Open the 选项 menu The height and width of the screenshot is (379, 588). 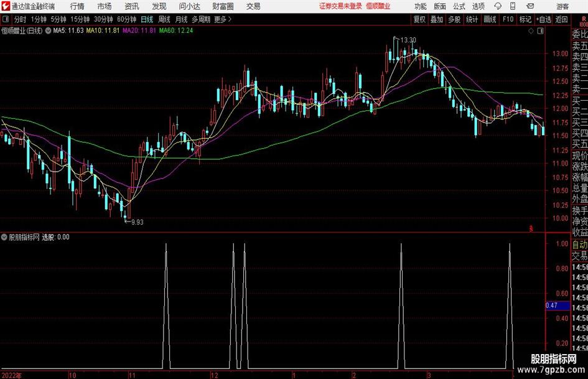478,6
